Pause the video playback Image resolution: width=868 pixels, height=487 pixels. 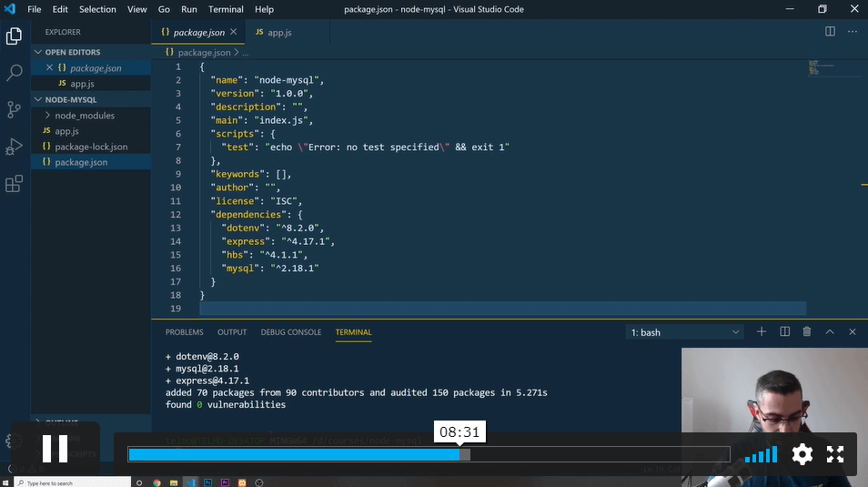pos(55,448)
